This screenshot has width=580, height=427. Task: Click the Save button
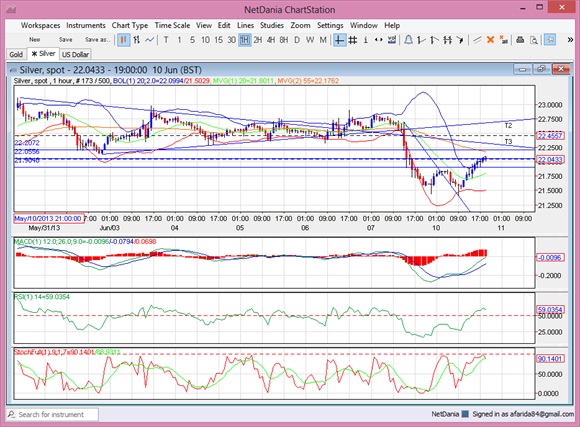65,40
